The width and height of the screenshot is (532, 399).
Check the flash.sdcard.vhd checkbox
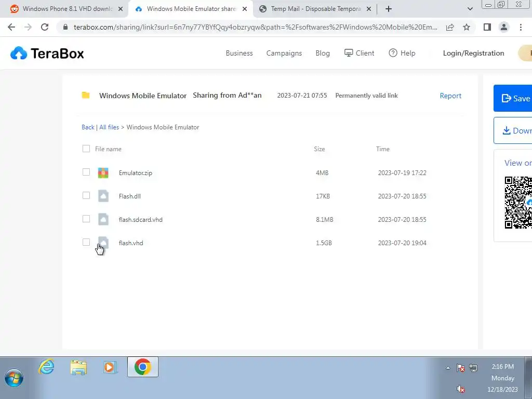click(86, 219)
